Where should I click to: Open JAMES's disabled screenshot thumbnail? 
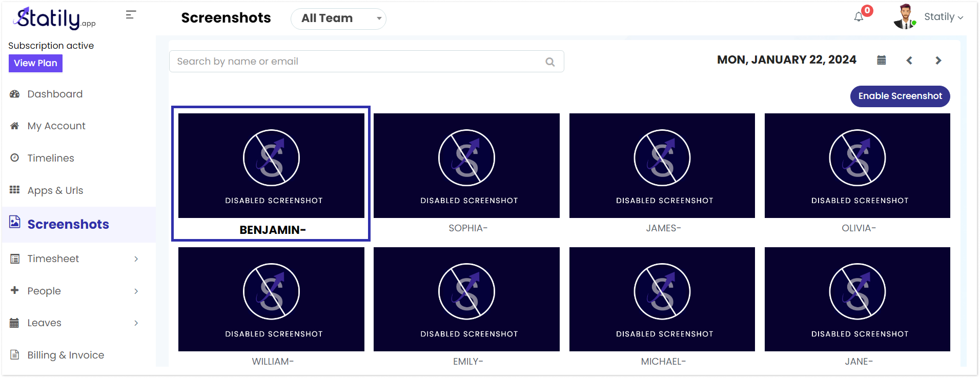[x=662, y=166]
